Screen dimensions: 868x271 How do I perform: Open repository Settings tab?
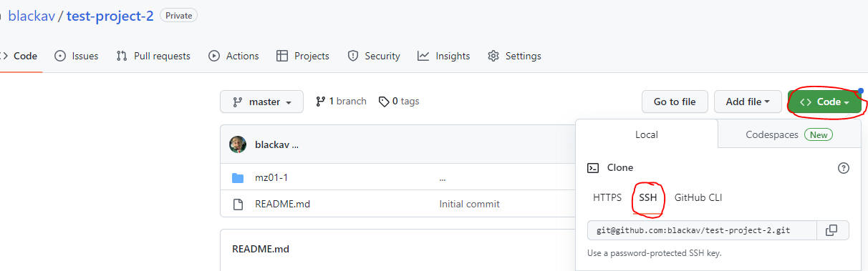[x=514, y=56]
